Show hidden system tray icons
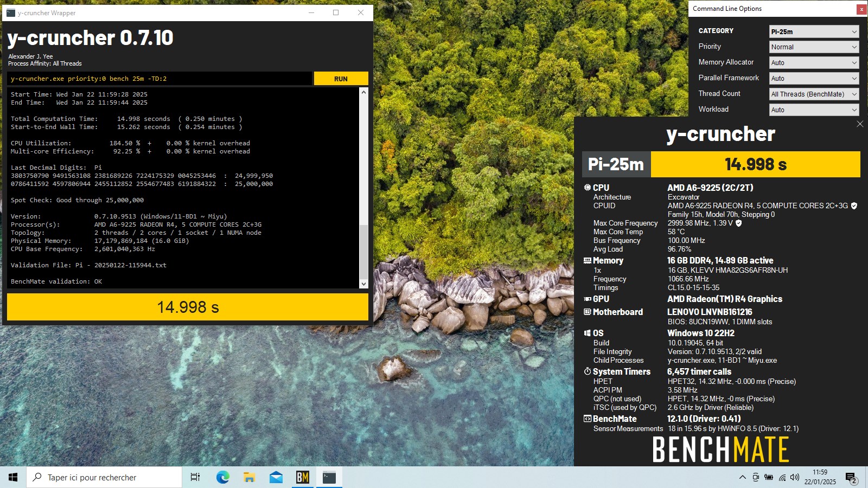This screenshot has height=488, width=868. [x=742, y=478]
